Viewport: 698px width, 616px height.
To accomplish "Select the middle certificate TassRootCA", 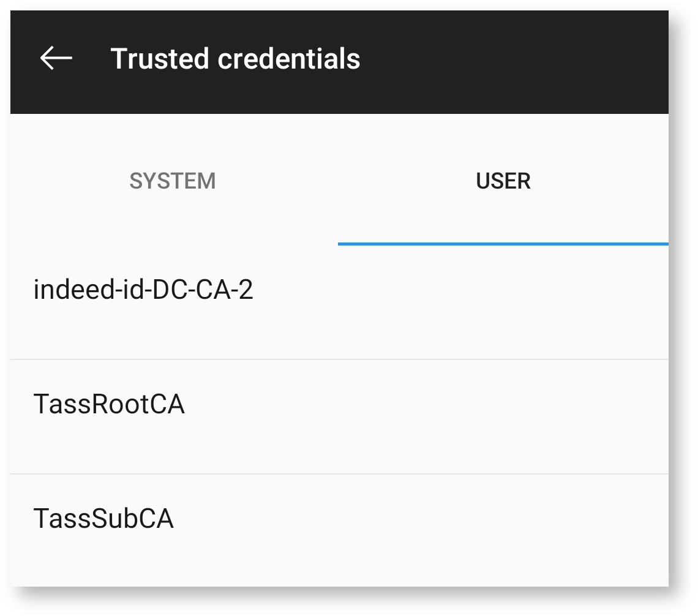I will tap(109, 405).
